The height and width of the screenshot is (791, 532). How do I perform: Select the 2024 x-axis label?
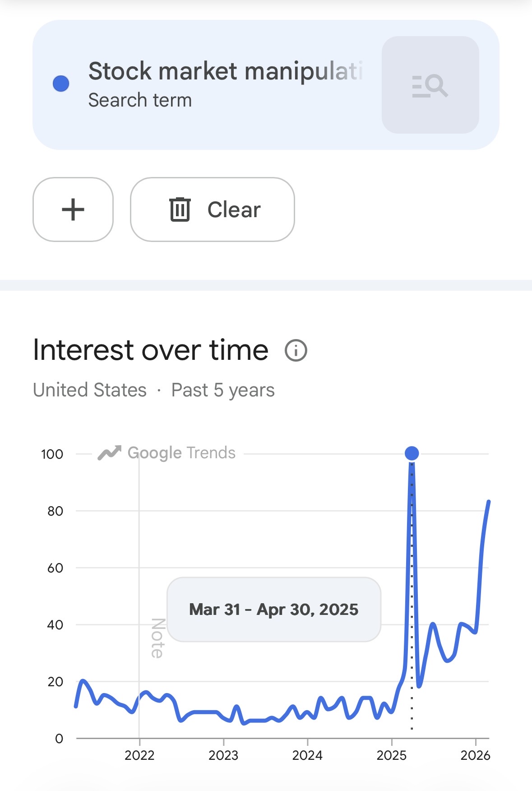pyautogui.click(x=307, y=755)
